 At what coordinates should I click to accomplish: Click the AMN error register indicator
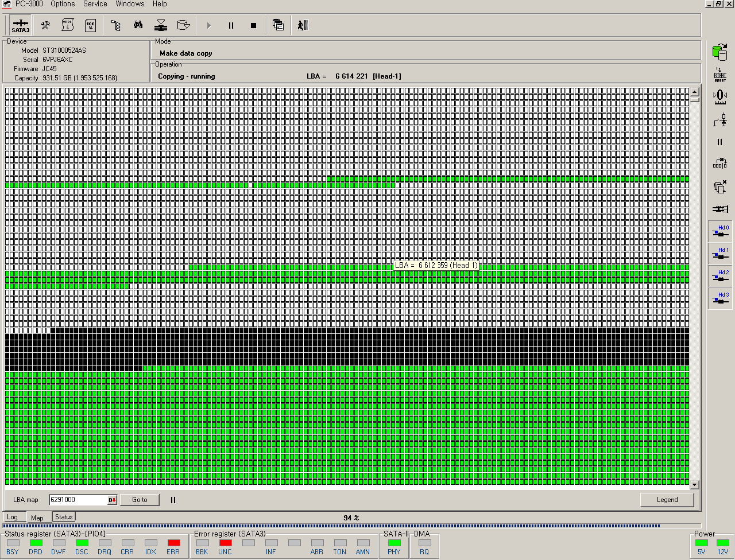(363, 543)
